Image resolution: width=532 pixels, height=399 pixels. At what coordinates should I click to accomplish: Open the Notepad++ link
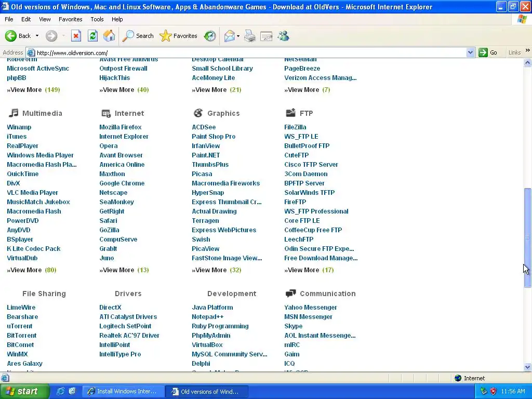208,317
